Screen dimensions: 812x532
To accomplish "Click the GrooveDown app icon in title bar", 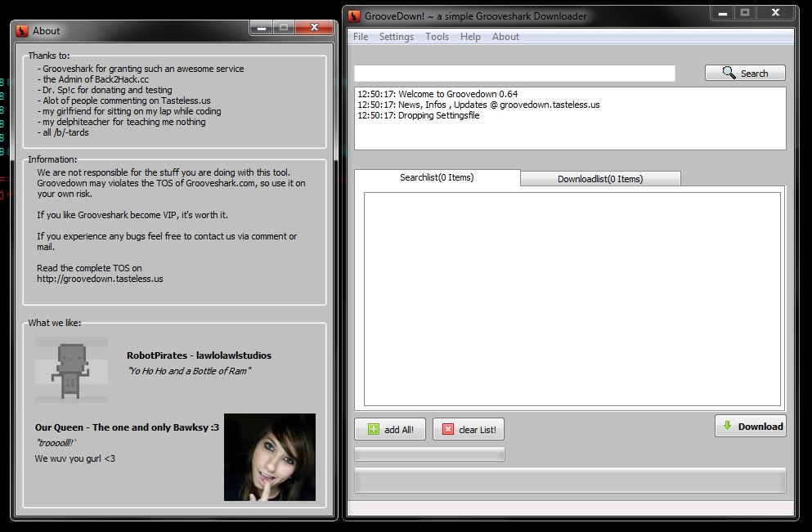I will 354,16.
